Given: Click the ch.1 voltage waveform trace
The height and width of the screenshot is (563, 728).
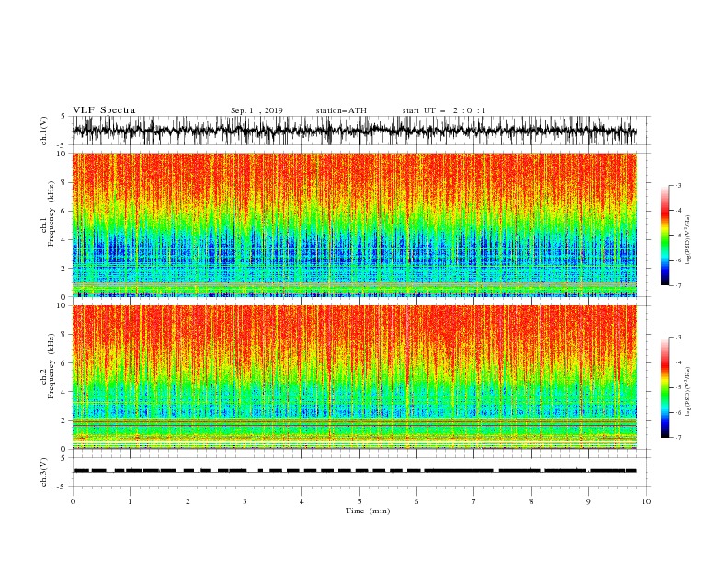Looking at the screenshot, I should [354, 131].
